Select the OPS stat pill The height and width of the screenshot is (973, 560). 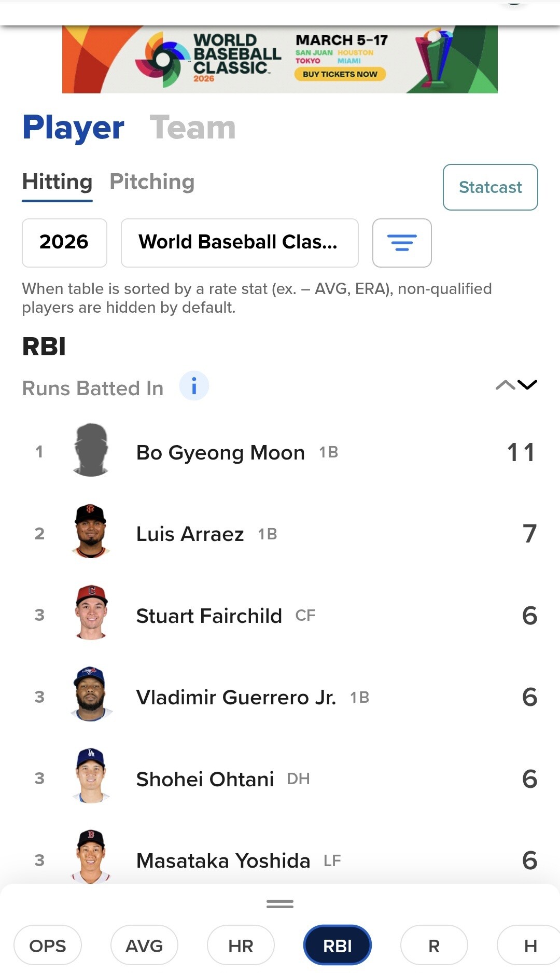point(48,946)
